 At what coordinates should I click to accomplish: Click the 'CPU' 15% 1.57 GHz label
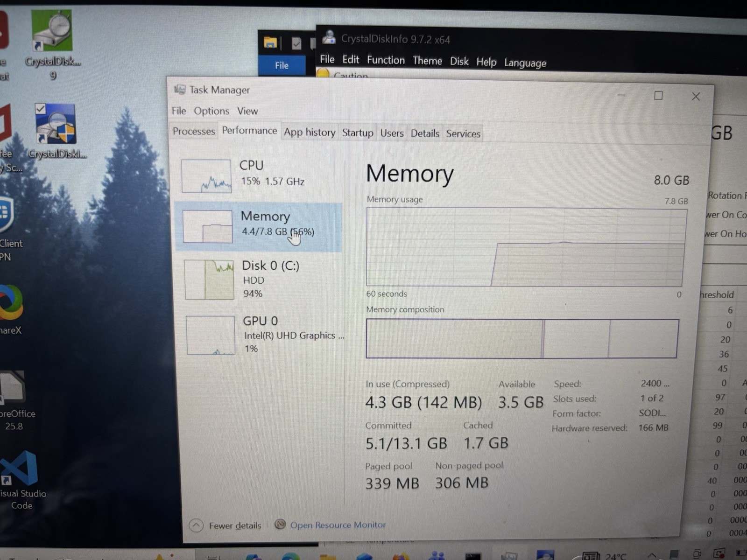[x=272, y=173]
